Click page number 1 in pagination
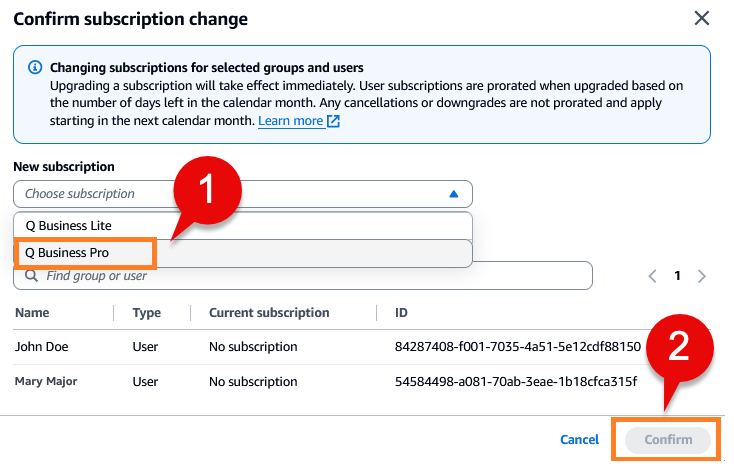This screenshot has width=734, height=474. click(x=677, y=276)
